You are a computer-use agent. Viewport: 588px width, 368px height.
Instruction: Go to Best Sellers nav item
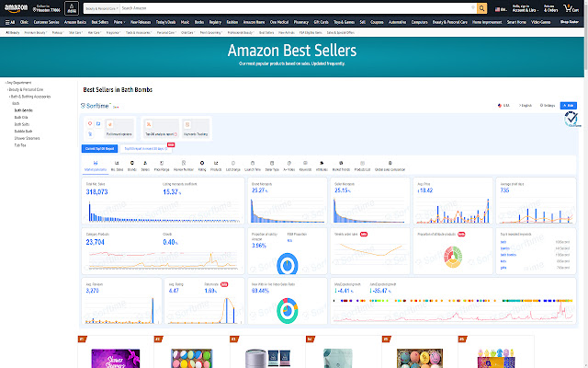[100, 22]
